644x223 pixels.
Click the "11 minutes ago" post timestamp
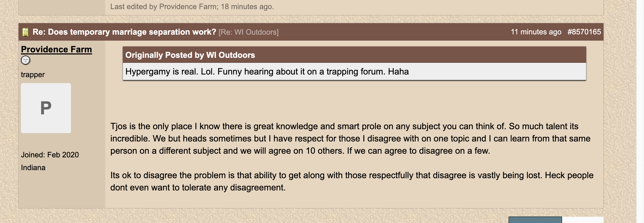coord(536,32)
